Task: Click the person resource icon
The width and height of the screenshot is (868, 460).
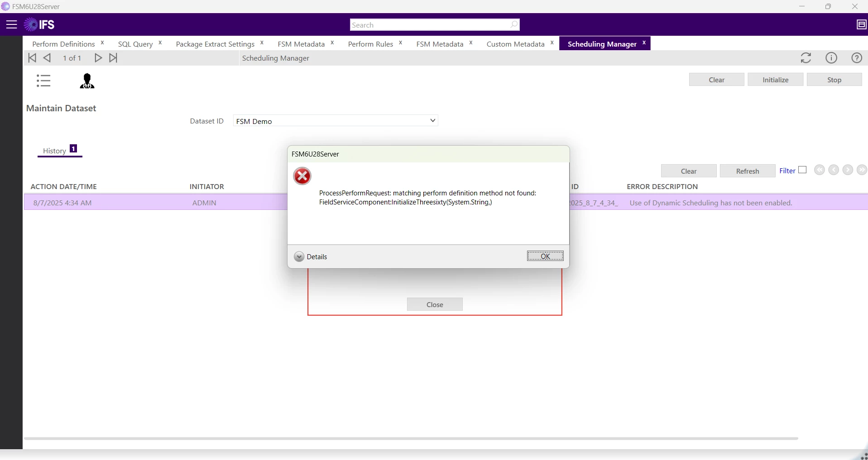Action: (87, 81)
